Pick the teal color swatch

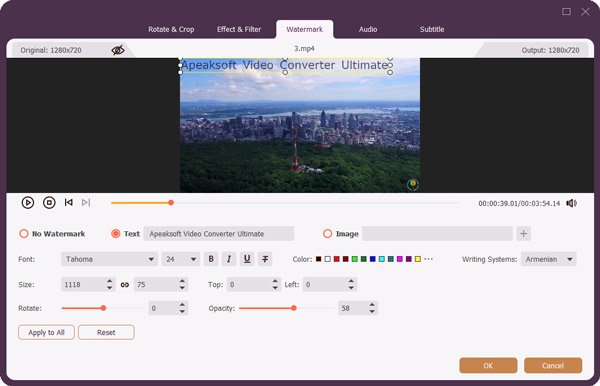pos(391,259)
